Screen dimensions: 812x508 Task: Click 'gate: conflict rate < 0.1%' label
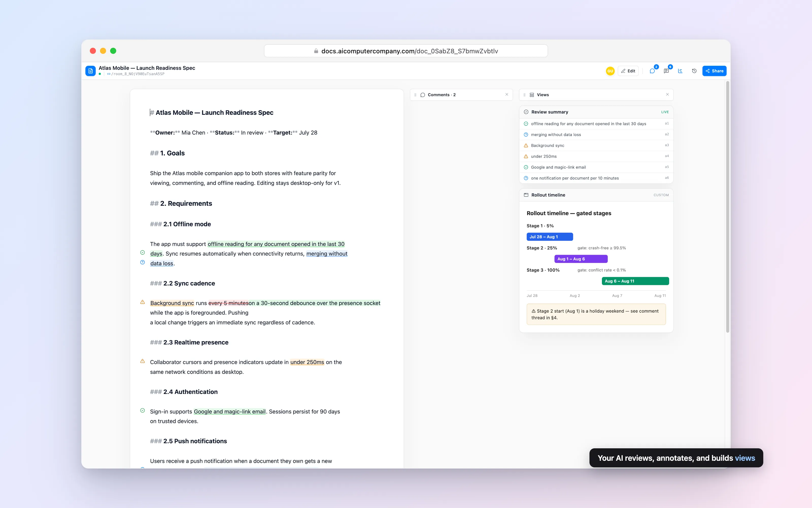pos(602,270)
